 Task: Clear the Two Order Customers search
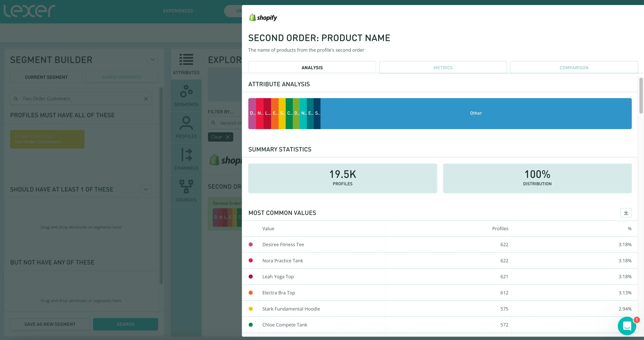click(146, 99)
